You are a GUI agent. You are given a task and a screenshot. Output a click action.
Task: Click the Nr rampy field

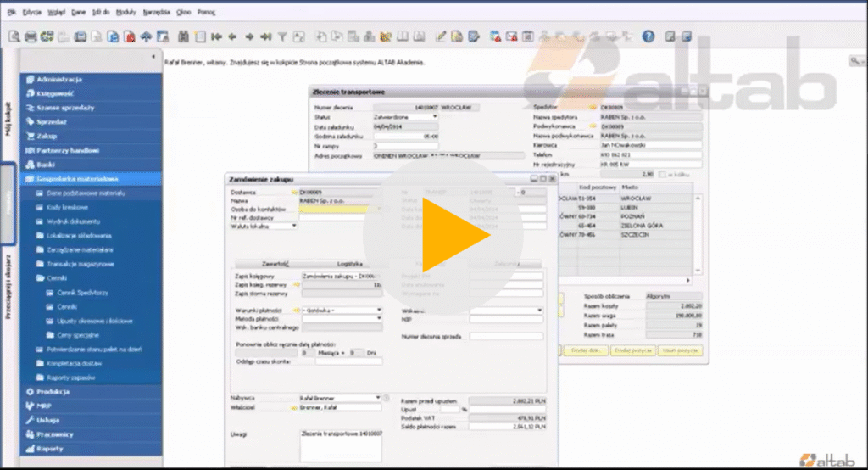[406, 146]
